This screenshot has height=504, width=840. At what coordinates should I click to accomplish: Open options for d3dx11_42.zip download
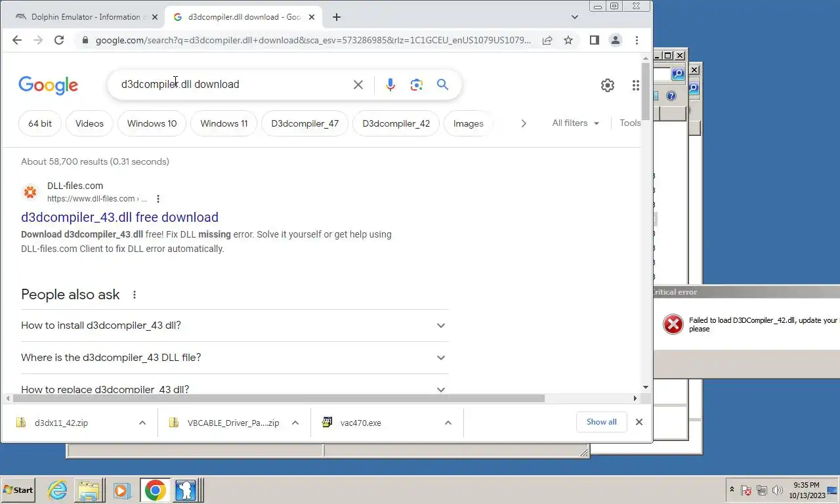point(142,423)
